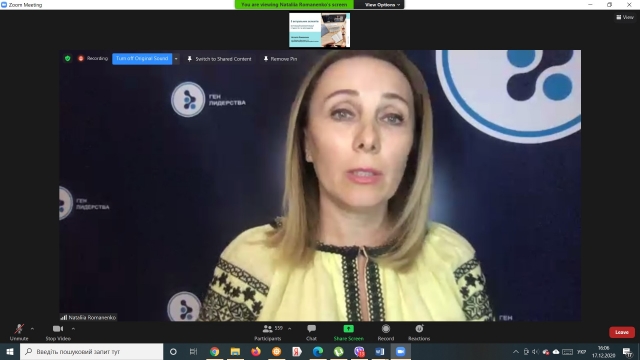Screen dimensions: 640x360
Task: Expand the Participants options arrow
Action: [x=289, y=329]
